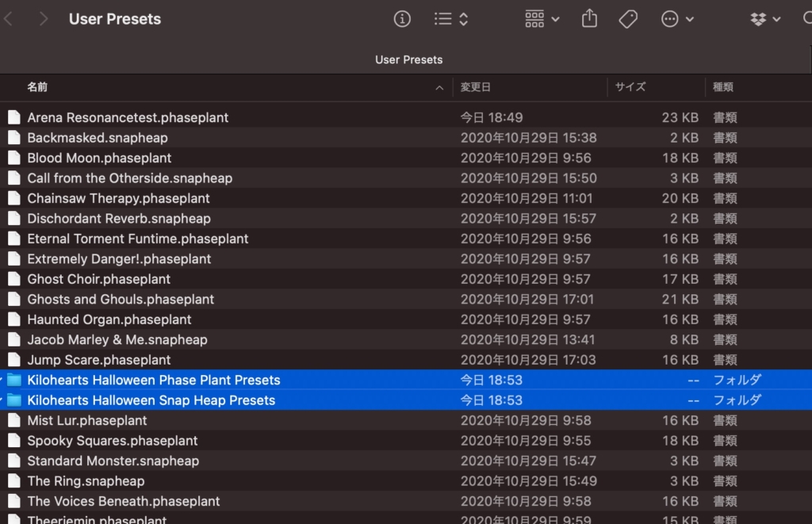The width and height of the screenshot is (812, 524).
Task: Click the Back navigation arrow
Action: [9, 19]
